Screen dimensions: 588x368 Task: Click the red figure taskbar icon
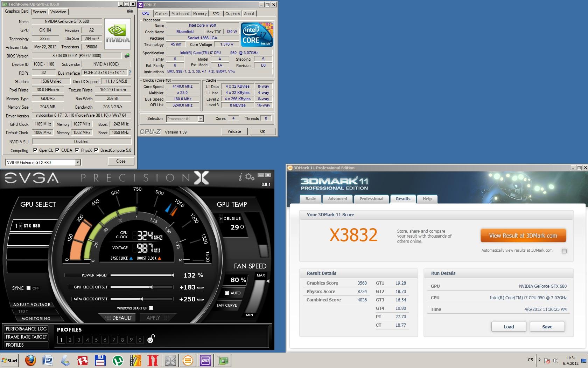pyautogui.click(x=153, y=360)
